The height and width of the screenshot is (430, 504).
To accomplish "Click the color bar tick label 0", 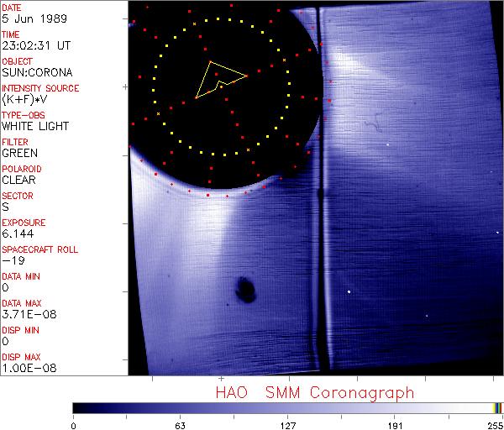I will click(74, 426).
